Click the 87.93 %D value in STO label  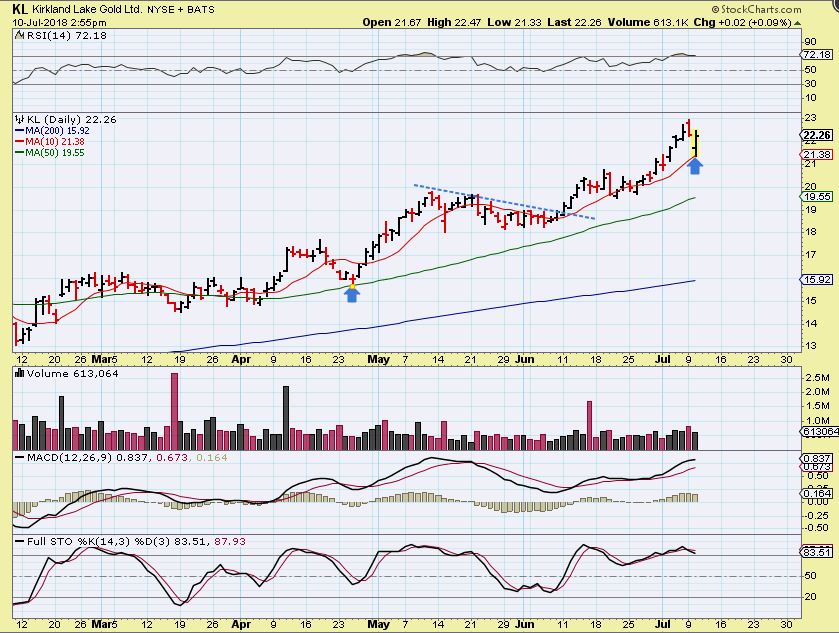(x=230, y=542)
